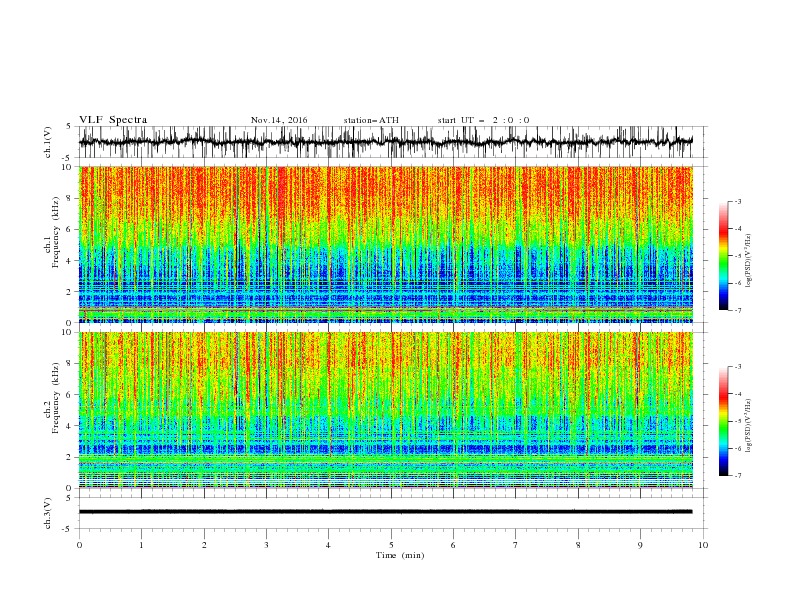Click the "2" tick on the time axis
Screen dimensions: 792x612
click(204, 545)
